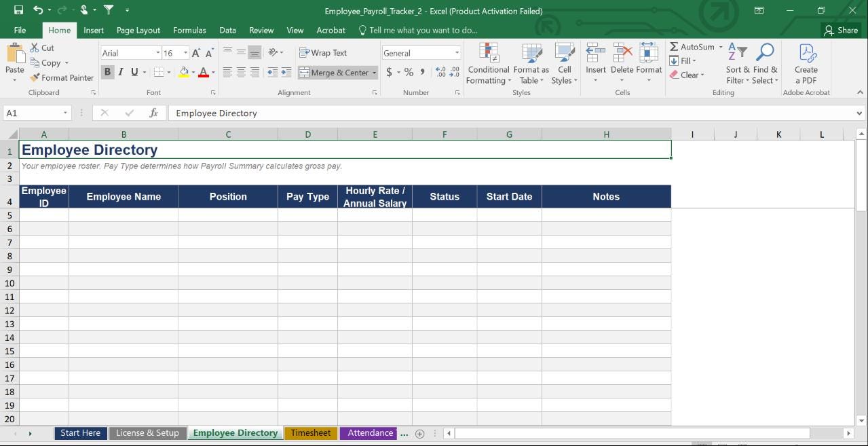Click the Paste clipboard icon
This screenshot has height=446, width=868.
tap(15, 54)
